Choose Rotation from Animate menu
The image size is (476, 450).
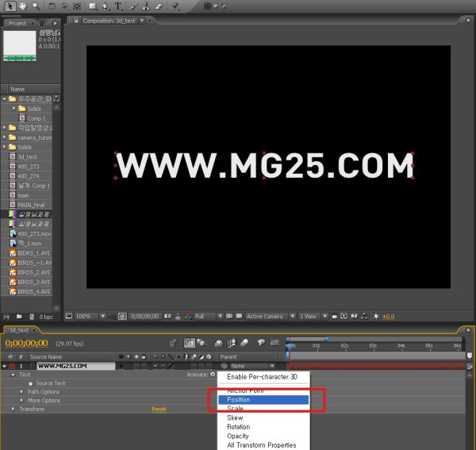[263, 427]
